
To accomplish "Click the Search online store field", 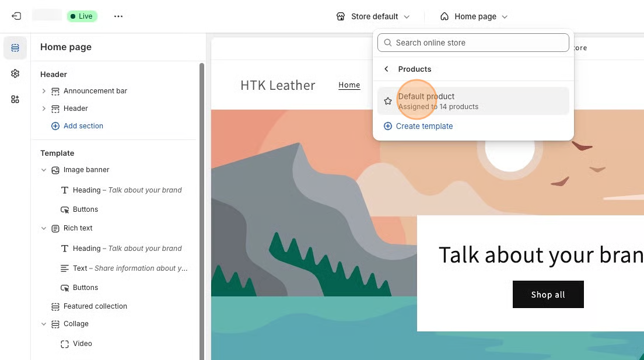I will pyautogui.click(x=473, y=43).
